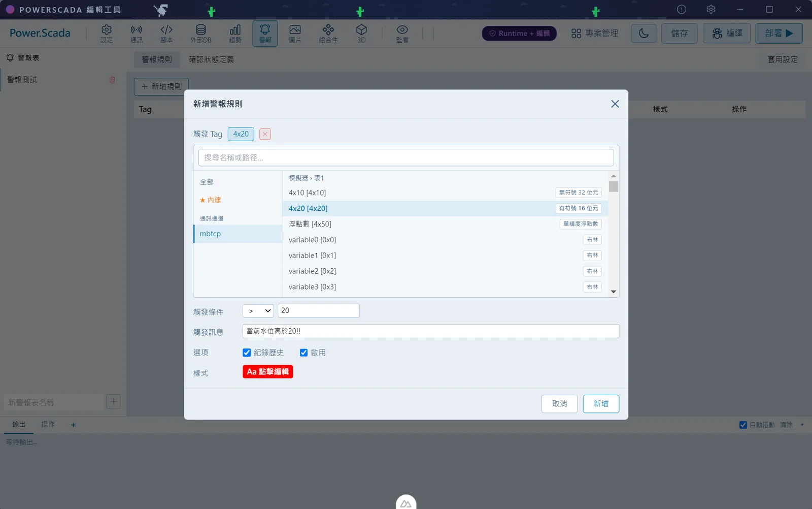Switch to the 確認狀態定義 tab

tap(212, 59)
